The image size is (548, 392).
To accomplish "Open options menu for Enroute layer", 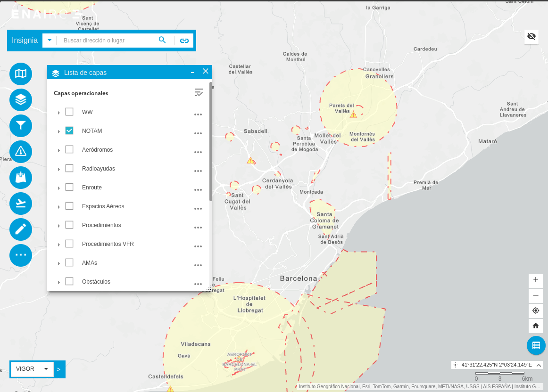I will 198,190.
